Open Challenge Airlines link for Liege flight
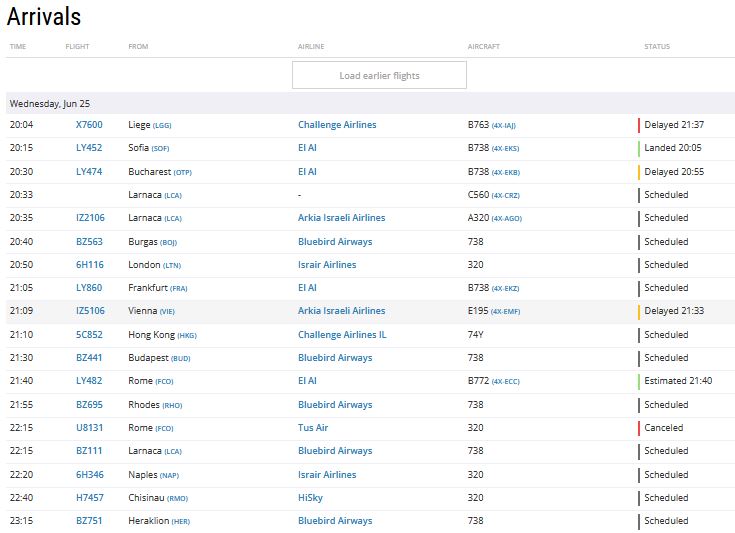 point(337,125)
